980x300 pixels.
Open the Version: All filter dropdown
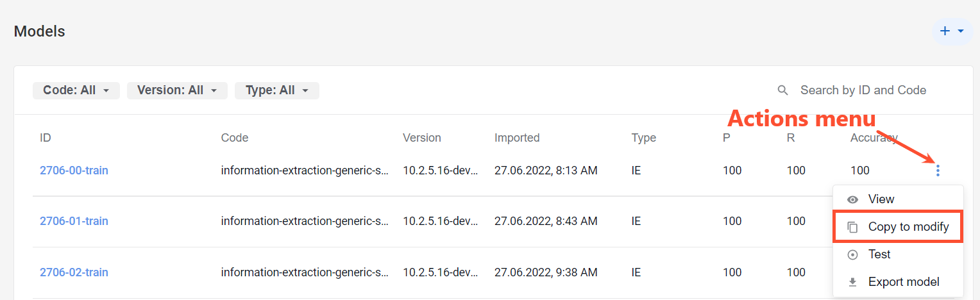177,90
